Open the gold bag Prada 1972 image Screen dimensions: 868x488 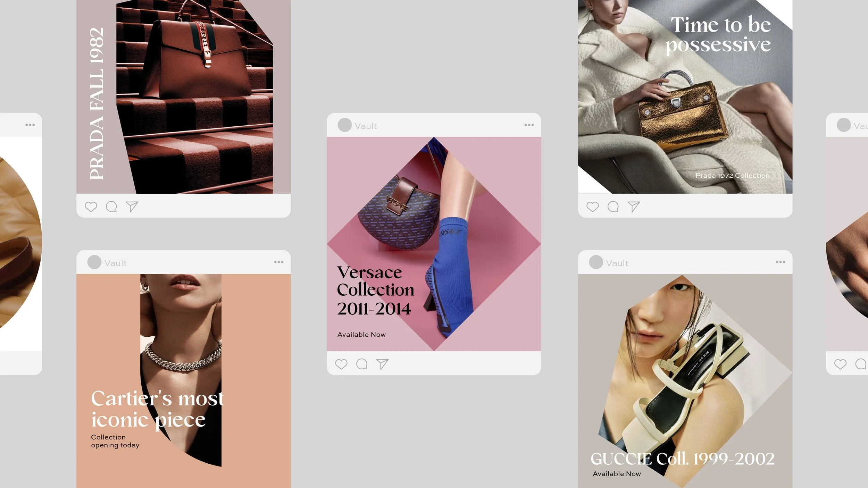[x=685, y=97]
